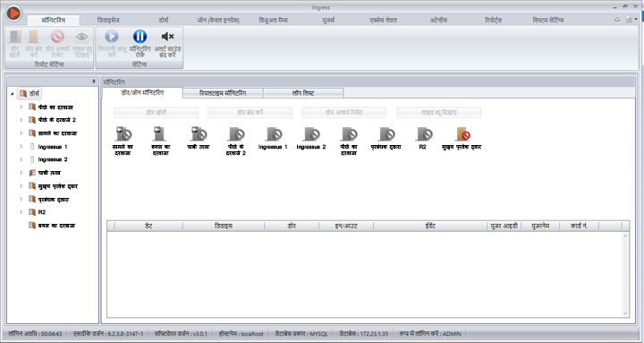
Task: Expand the चाबी ताला tree node
Action: pos(21,173)
